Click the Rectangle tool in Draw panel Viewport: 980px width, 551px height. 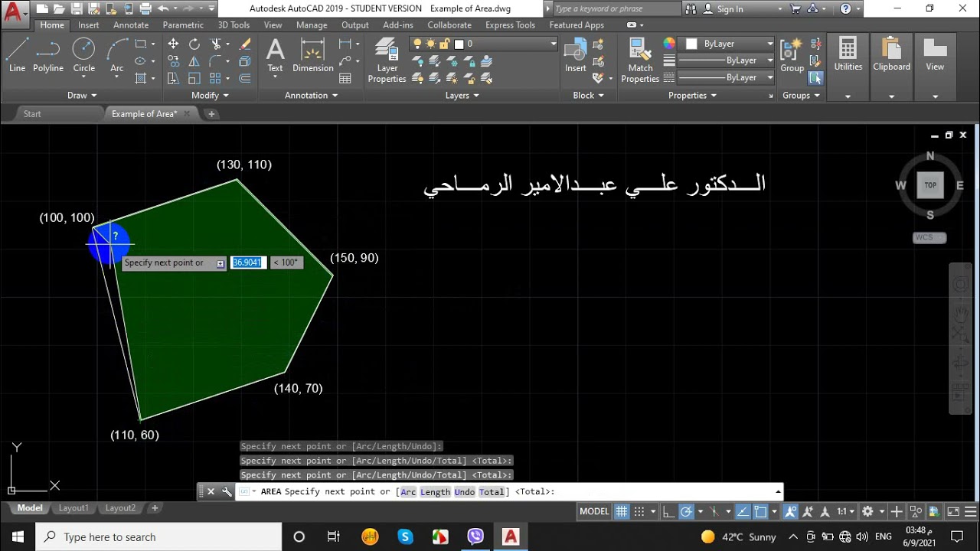(x=141, y=44)
